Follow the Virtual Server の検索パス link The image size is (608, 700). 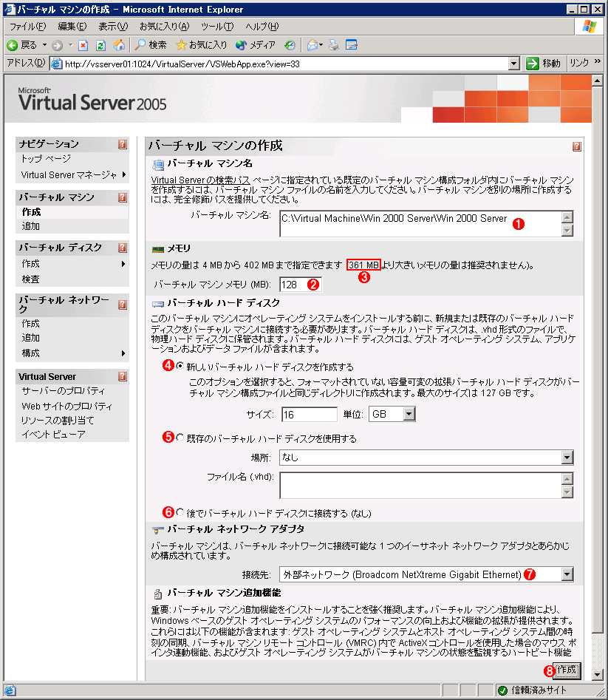pyautogui.click(x=200, y=180)
